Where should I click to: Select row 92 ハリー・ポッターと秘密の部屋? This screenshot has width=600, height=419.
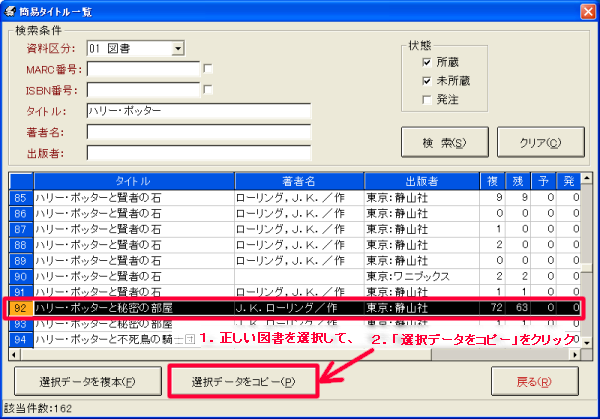pyautogui.click(x=295, y=308)
